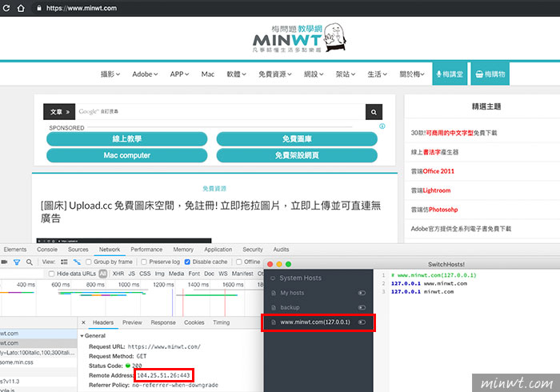560x392 pixels.
Task: Toggle the DevTools filter funnel icon
Action: tap(17, 262)
